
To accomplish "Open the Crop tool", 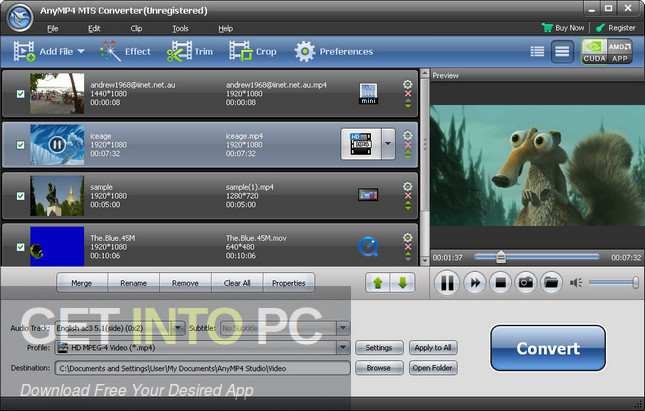I will pos(253,51).
